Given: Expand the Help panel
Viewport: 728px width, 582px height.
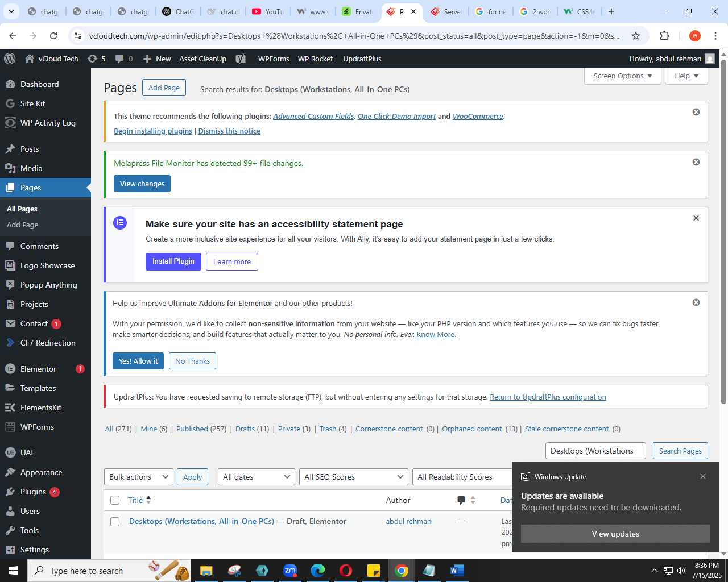Looking at the screenshot, I should (x=686, y=76).
